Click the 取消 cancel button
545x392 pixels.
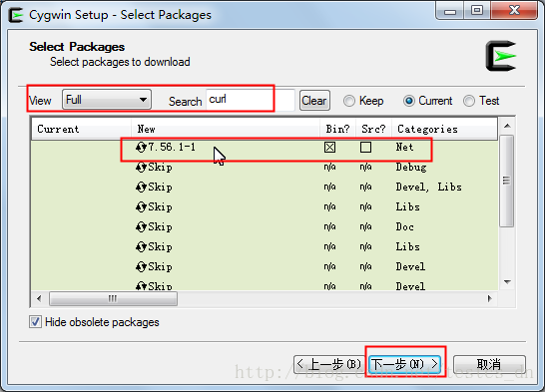click(x=489, y=364)
